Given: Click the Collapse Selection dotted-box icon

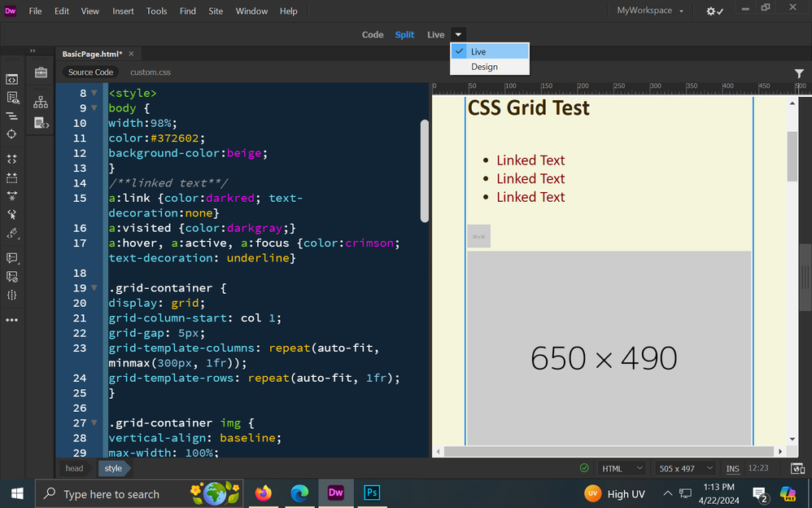Looking at the screenshot, I should pyautogui.click(x=11, y=177).
